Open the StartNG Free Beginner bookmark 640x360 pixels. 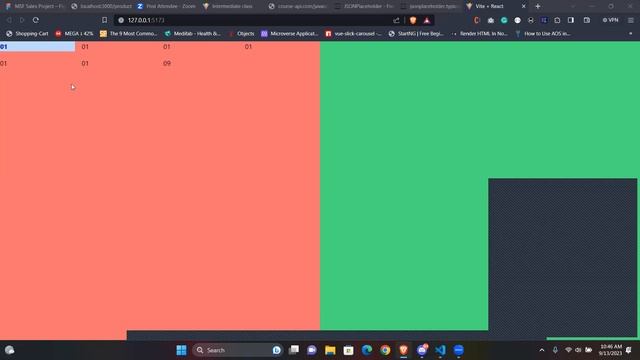(x=416, y=33)
